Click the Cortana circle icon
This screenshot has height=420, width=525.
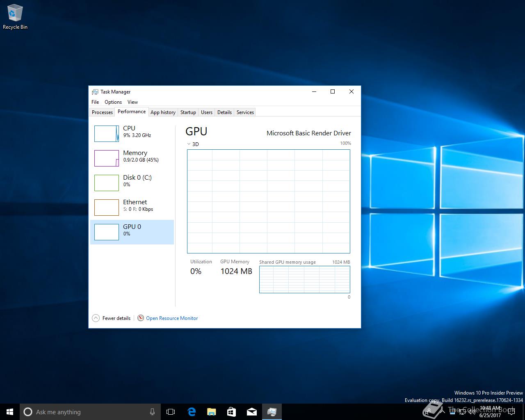point(28,412)
